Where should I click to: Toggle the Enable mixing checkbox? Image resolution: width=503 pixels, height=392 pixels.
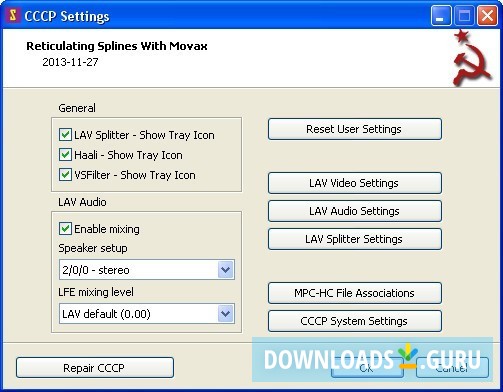click(x=65, y=229)
